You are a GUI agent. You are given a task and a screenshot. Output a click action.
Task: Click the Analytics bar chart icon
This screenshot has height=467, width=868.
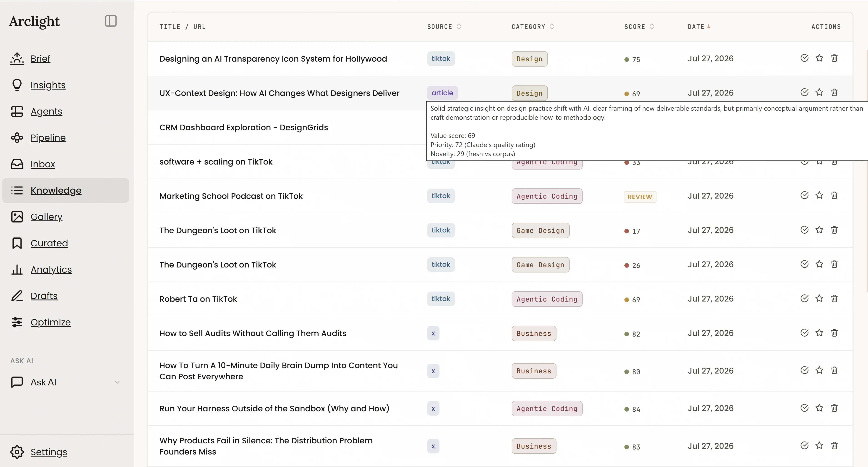click(x=17, y=270)
